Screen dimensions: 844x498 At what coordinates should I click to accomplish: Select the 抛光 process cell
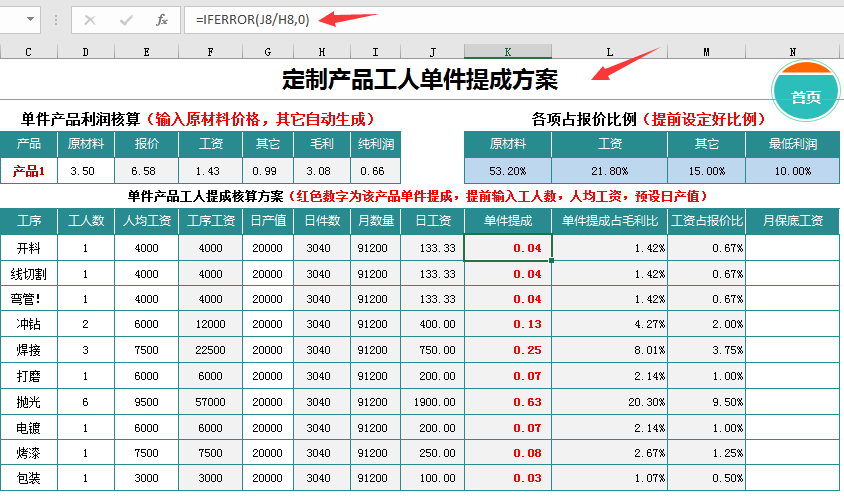[x=29, y=402]
